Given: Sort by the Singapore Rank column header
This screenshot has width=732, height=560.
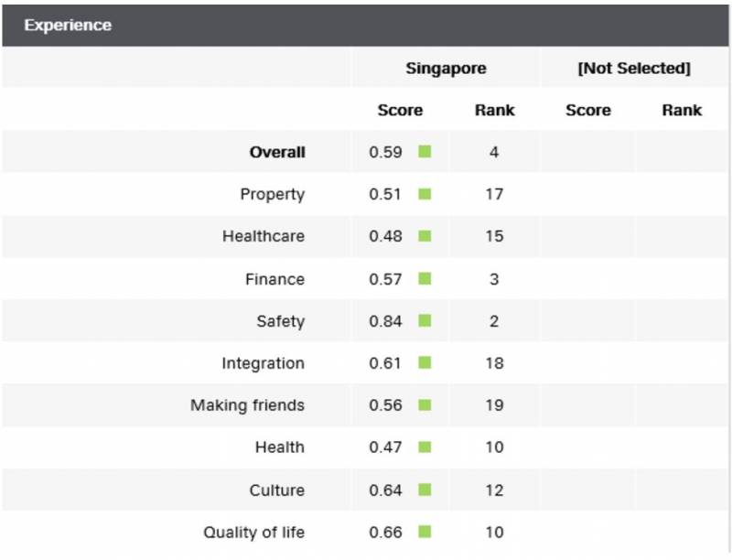Looking at the screenshot, I should point(494,111).
